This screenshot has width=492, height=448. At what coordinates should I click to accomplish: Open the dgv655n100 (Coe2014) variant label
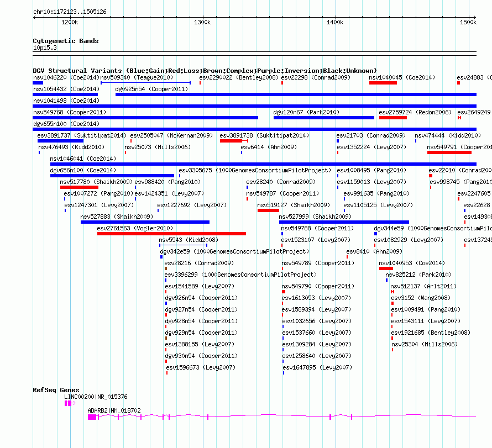click(66, 124)
